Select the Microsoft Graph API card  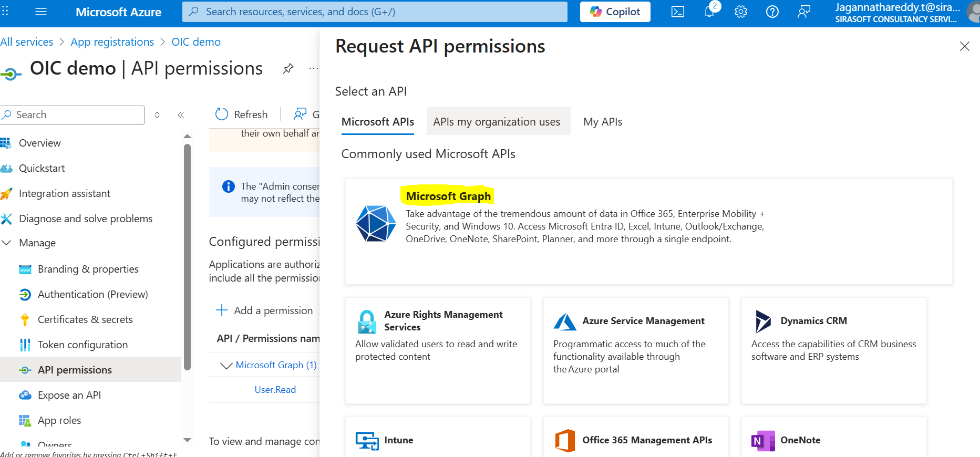(648, 232)
